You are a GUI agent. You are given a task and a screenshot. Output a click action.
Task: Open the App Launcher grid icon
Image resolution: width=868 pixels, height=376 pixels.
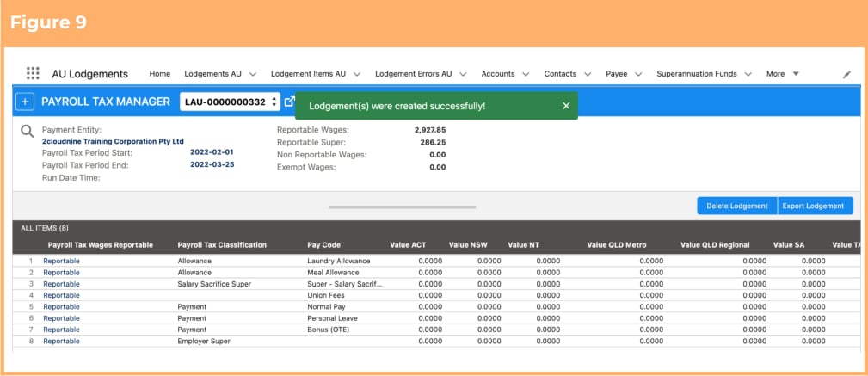pyautogui.click(x=33, y=73)
